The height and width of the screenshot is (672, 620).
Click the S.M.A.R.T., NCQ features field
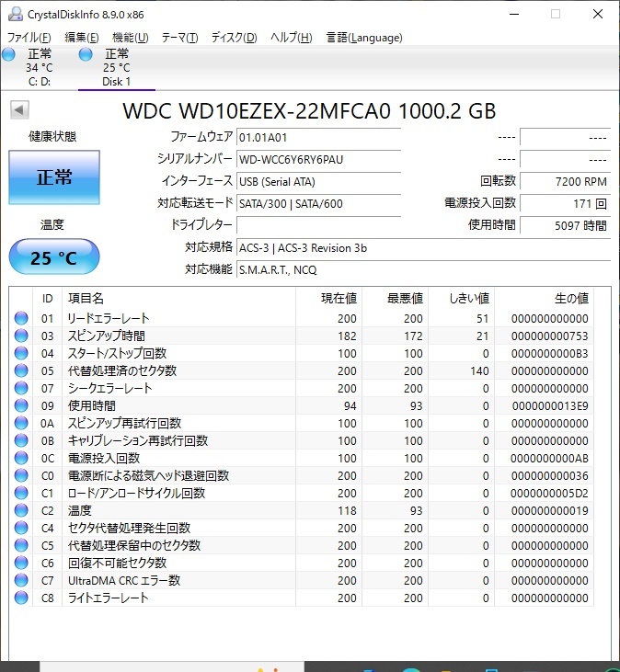(x=423, y=269)
